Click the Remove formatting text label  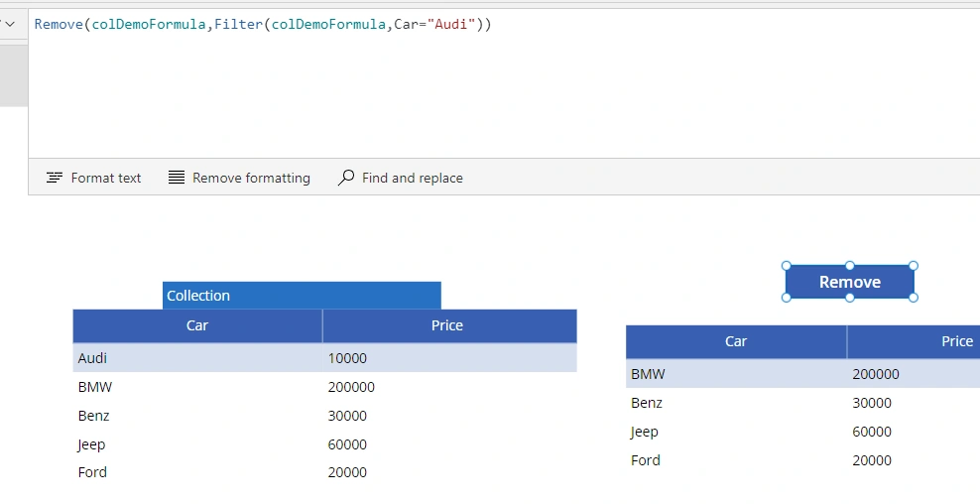point(251,178)
